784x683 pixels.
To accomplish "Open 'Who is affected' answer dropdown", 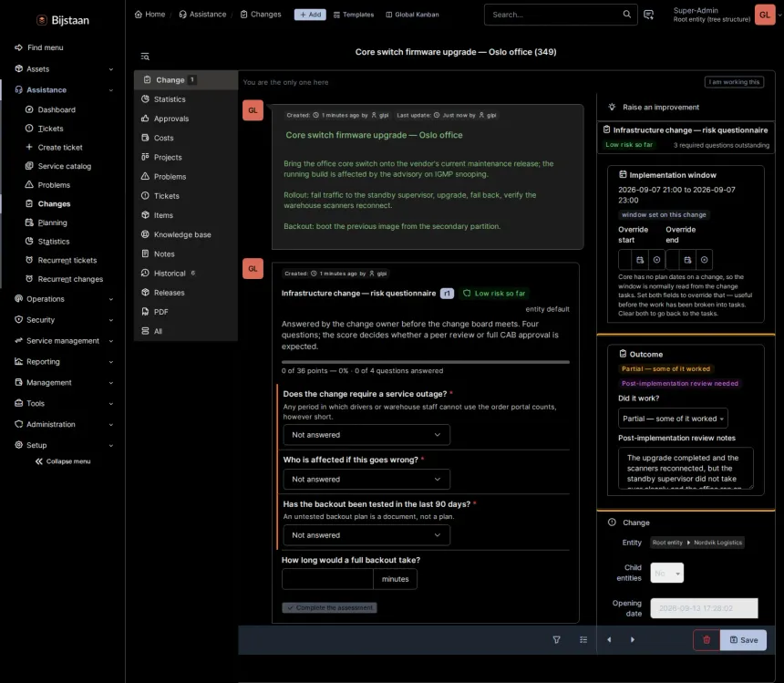I will coord(366,479).
